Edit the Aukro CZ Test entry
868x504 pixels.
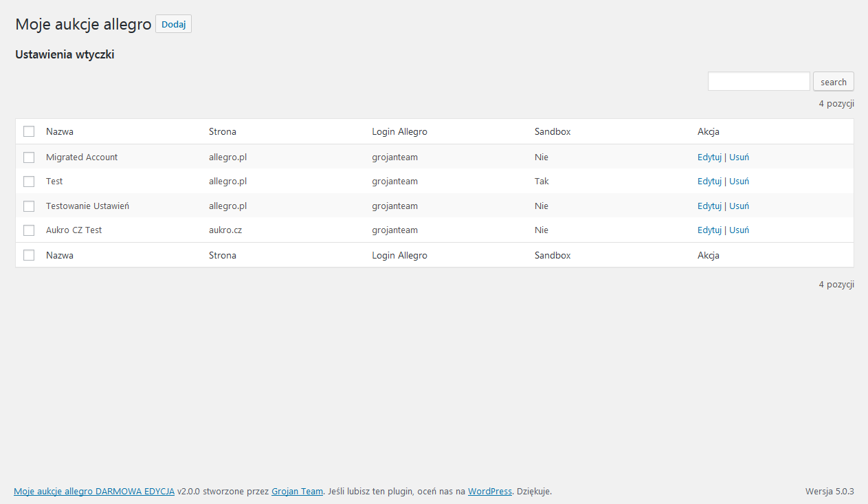(709, 230)
